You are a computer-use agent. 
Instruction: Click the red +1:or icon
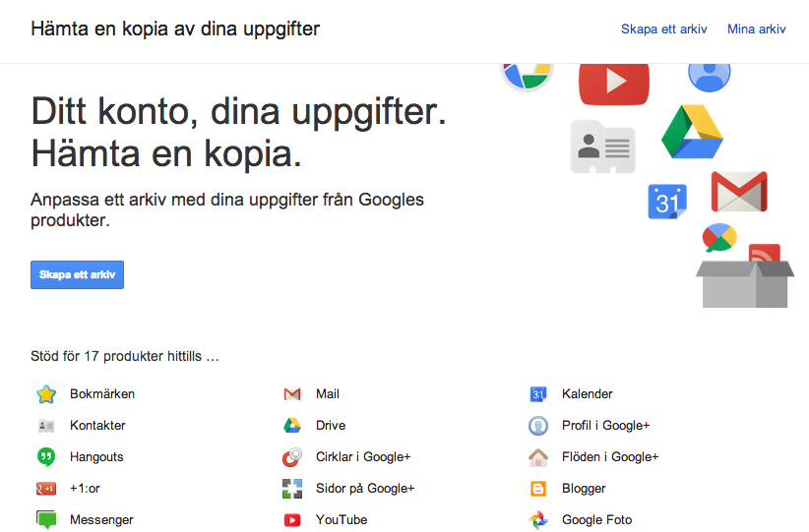click(46, 489)
